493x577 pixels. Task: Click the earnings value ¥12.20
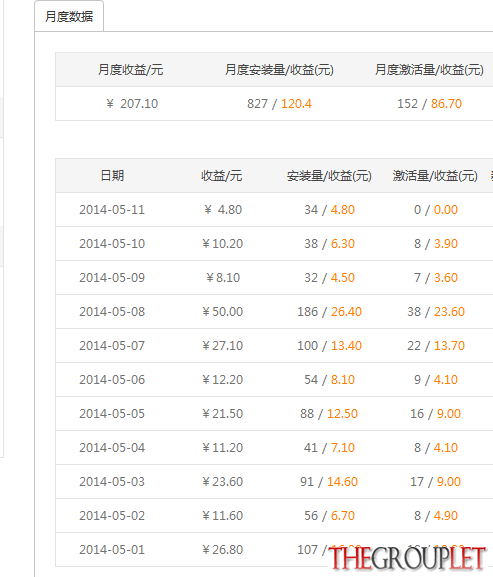pyautogui.click(x=223, y=380)
